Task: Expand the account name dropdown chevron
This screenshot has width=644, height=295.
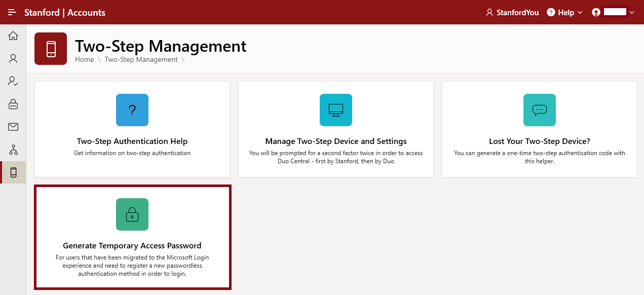Action: coord(632,12)
